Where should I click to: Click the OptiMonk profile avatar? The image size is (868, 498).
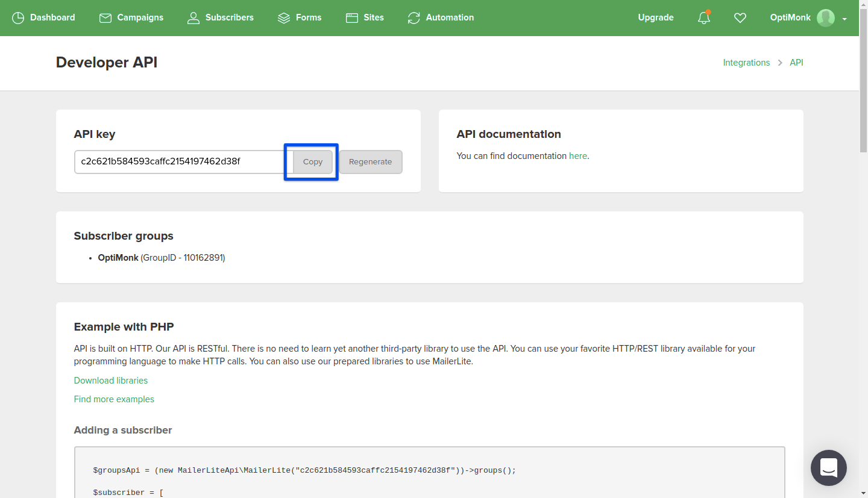tap(826, 17)
